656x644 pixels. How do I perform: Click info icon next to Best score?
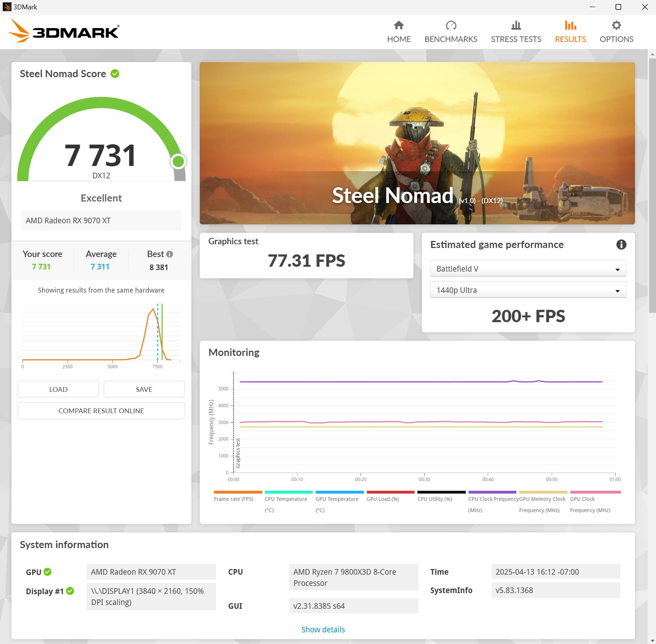169,254
